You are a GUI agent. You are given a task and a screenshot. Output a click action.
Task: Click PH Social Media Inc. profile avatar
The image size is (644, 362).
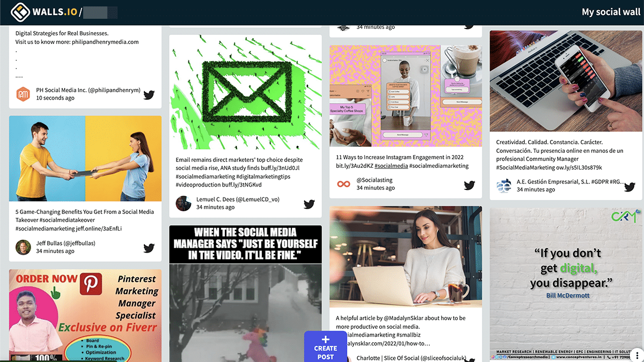click(23, 94)
